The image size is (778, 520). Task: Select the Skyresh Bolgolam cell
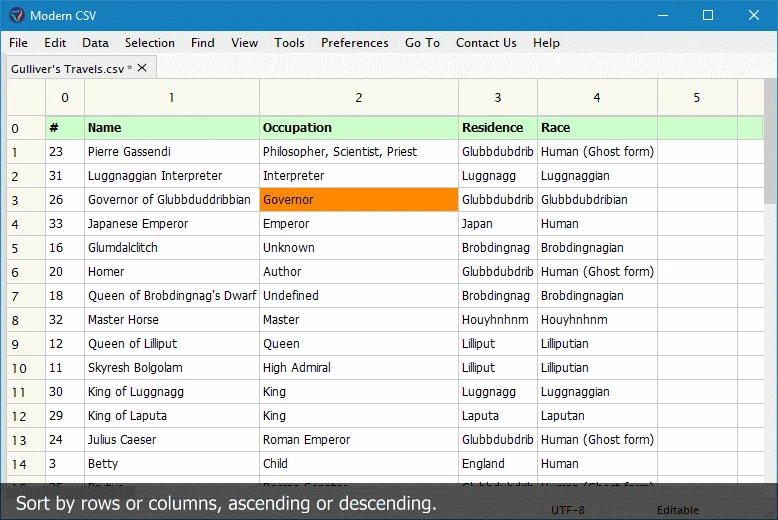pos(172,368)
